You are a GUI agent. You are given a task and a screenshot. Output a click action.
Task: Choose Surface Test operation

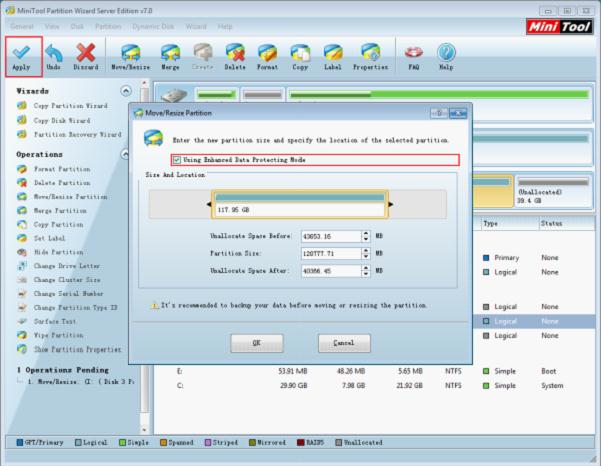pyautogui.click(x=55, y=321)
